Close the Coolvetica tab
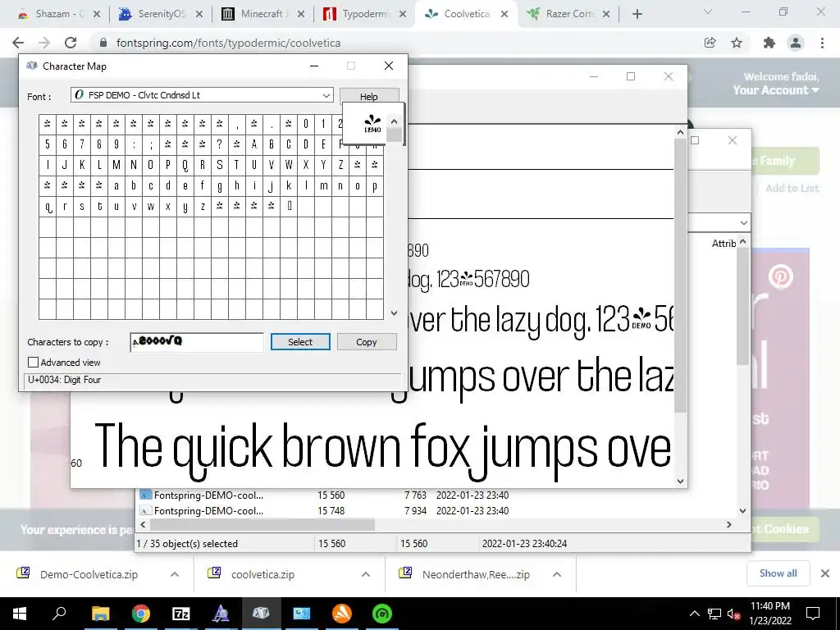 504,15
